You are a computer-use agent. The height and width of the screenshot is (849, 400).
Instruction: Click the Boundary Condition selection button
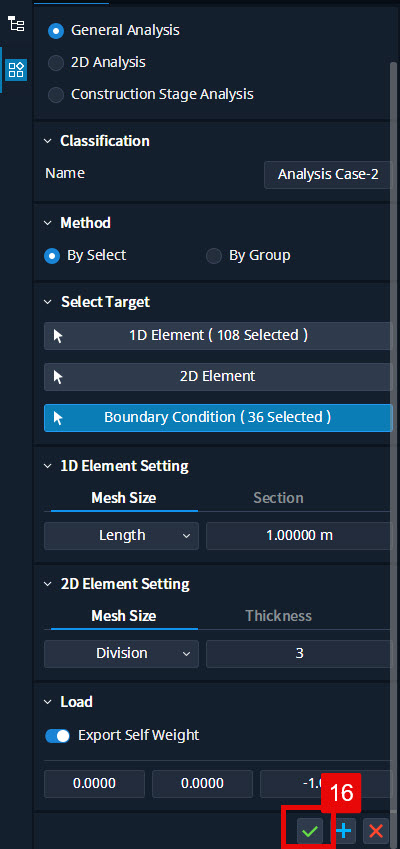[218, 417]
